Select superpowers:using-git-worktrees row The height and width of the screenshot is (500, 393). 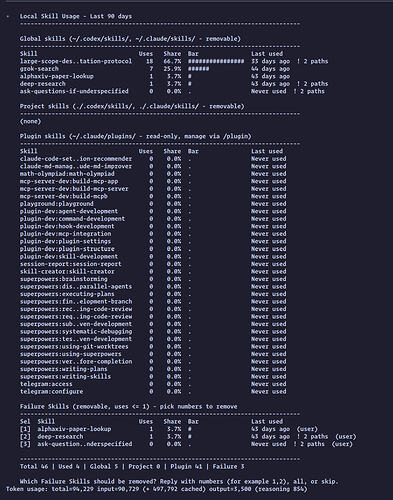click(x=153, y=346)
